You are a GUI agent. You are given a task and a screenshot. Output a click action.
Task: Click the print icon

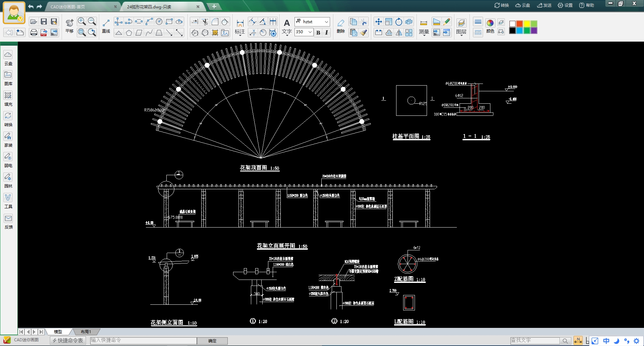click(34, 33)
